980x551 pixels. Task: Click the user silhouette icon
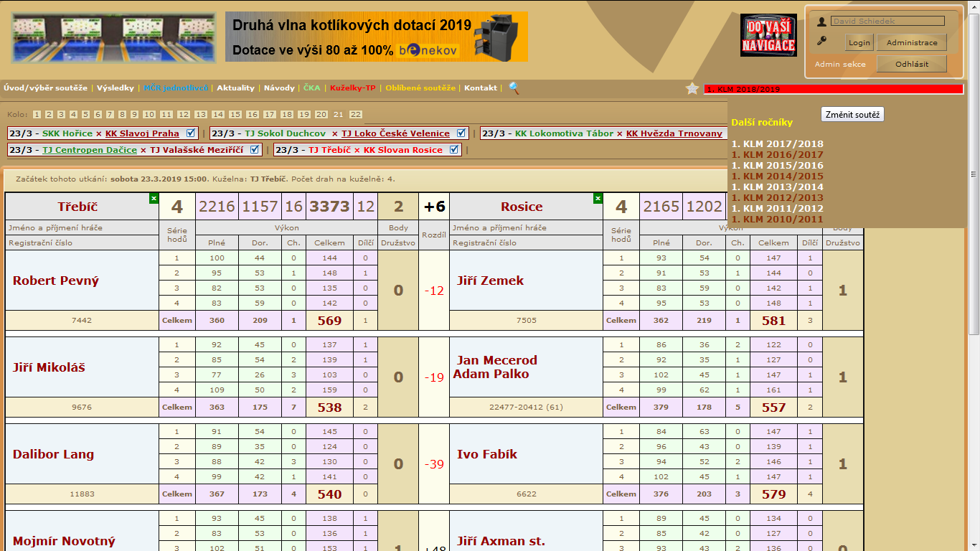(x=822, y=22)
